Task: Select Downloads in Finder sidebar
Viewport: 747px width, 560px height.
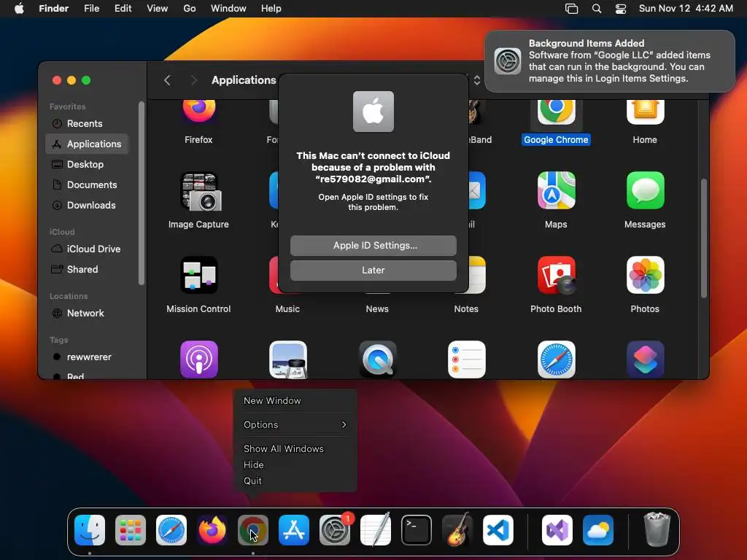Action: click(87, 205)
